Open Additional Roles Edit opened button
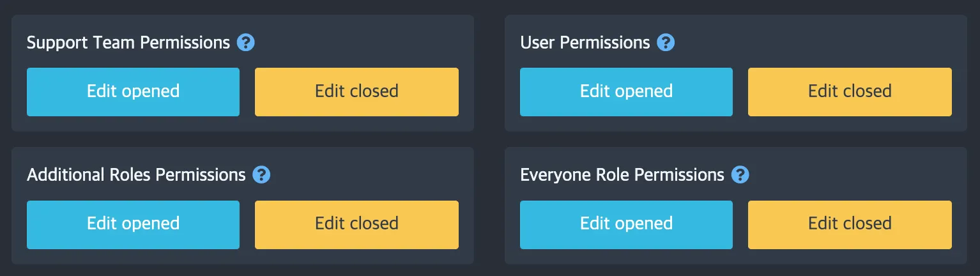 point(133,225)
